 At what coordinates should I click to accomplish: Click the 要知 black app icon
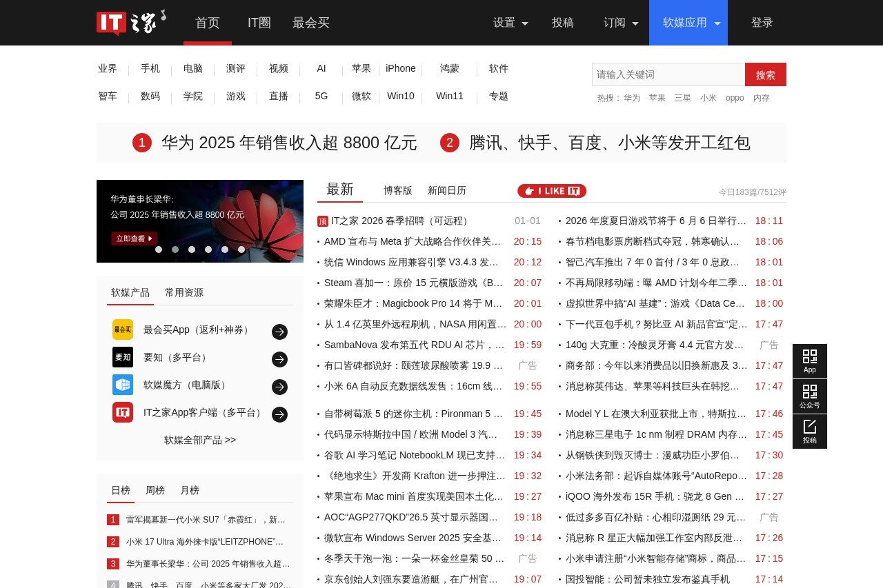click(123, 357)
